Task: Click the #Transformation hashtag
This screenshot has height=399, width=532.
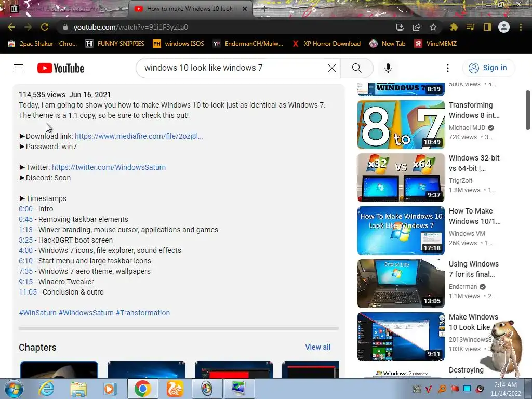Action: (143, 313)
